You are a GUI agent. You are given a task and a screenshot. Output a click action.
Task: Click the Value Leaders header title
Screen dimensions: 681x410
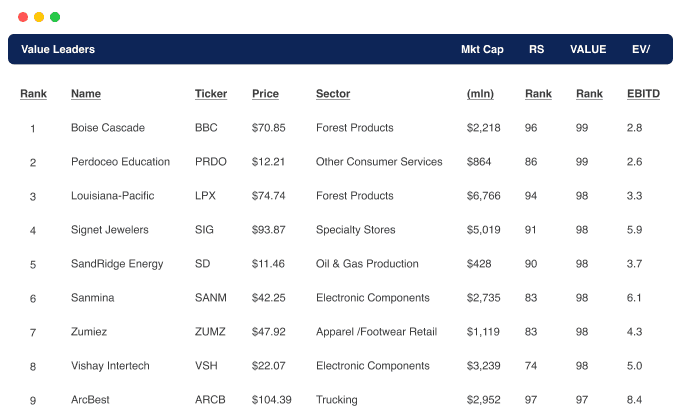pyautogui.click(x=58, y=50)
